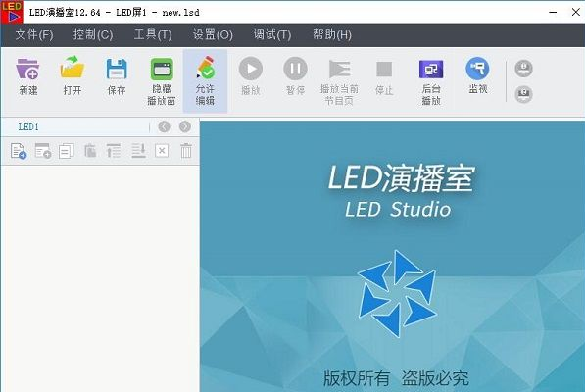585x392 pixels.
Task: Open a file with the 打开 icon
Action: [x=73, y=75]
